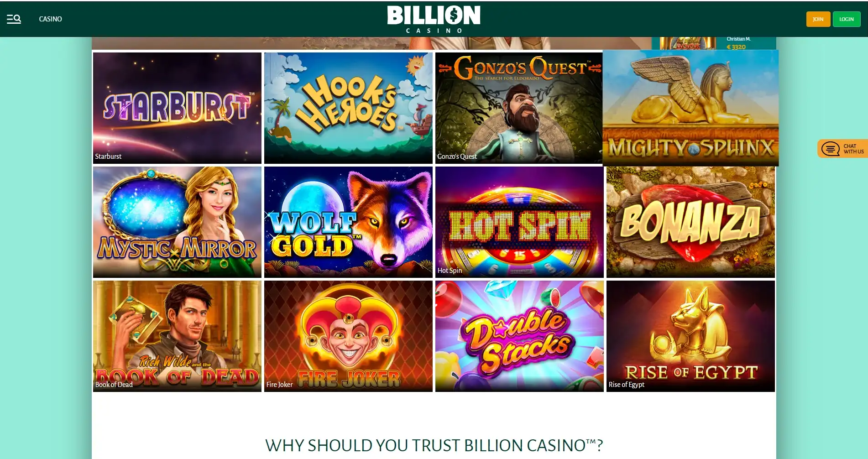Open the menu search icon
868x459 pixels.
point(14,19)
